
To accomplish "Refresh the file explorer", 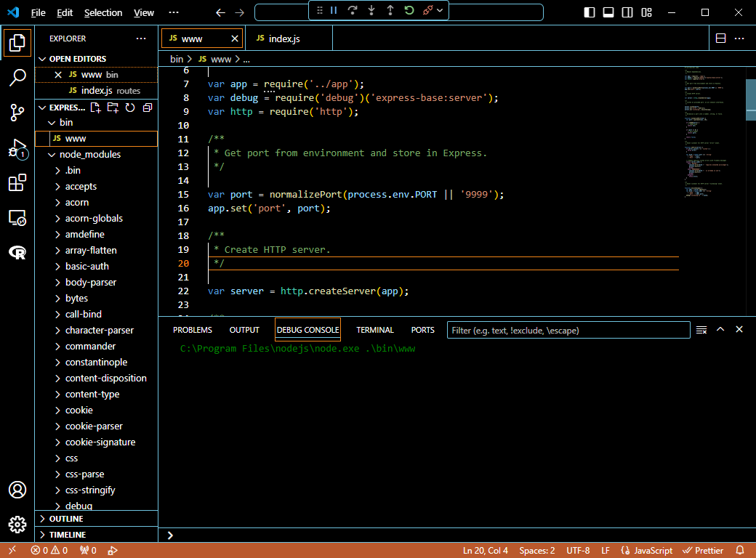I will pos(130,108).
